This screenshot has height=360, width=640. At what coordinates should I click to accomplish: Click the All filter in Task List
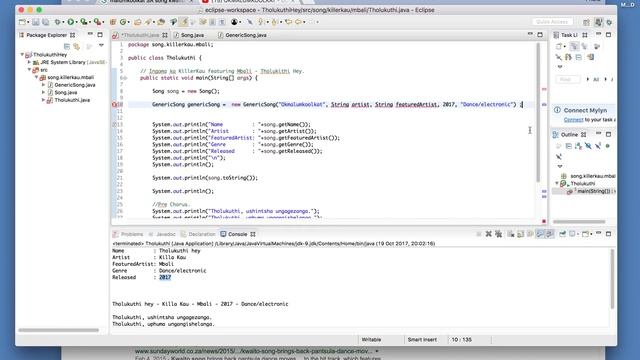[596, 80]
